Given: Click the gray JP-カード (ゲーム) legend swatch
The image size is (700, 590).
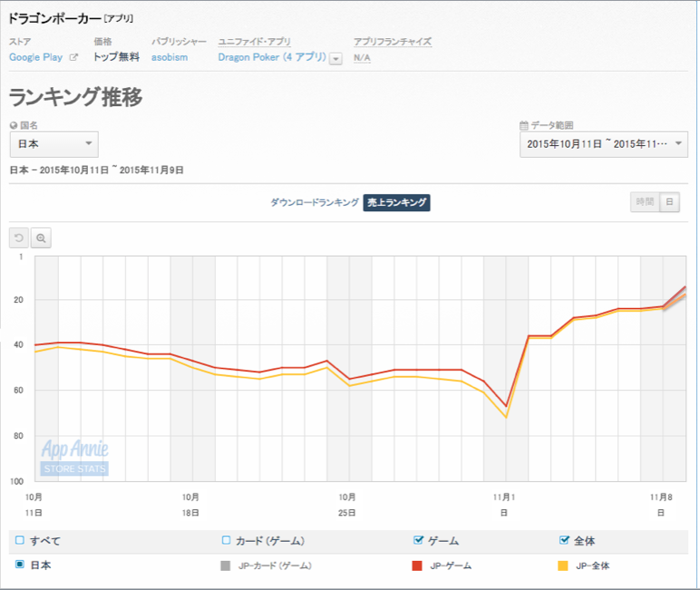Looking at the screenshot, I should (226, 566).
